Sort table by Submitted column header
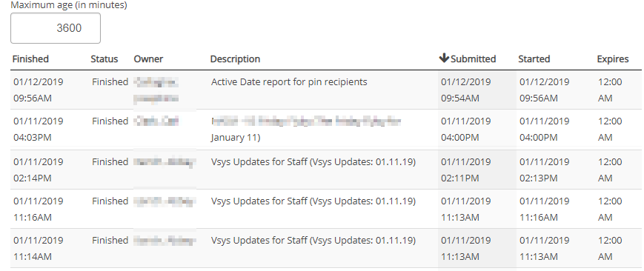 [473, 58]
